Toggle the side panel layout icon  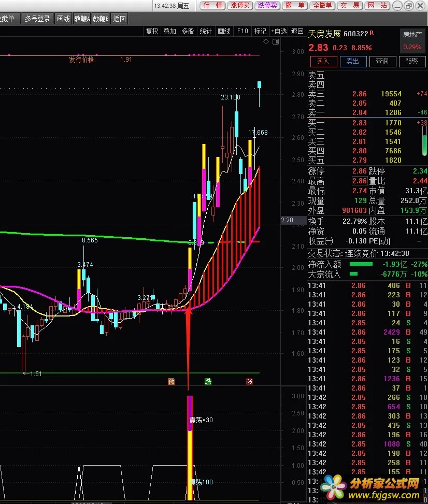click(x=276, y=42)
